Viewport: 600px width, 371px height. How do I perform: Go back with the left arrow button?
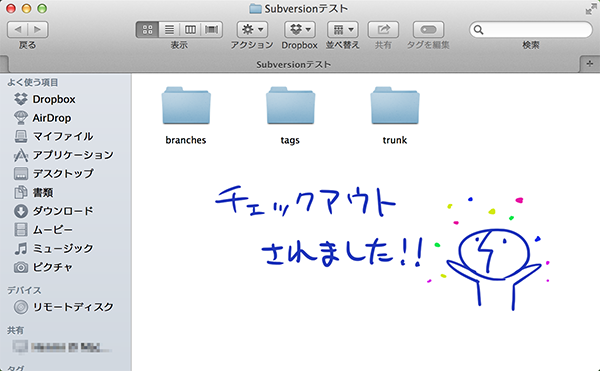[x=18, y=29]
